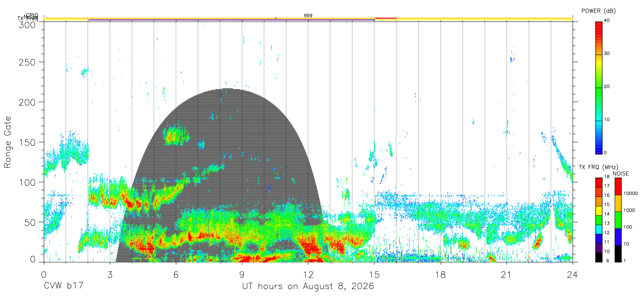Click the 6 tick on UT hours axis
Screen dimensions: 644x297
(176, 274)
